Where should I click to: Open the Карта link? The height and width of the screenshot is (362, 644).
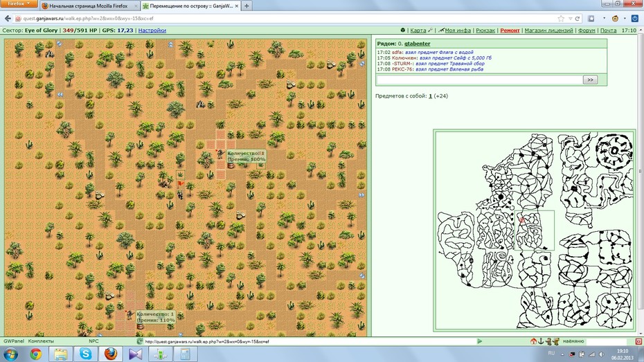tap(418, 30)
